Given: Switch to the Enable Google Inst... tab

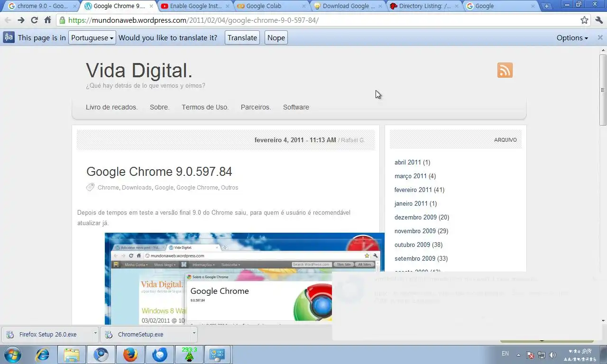Looking at the screenshot, I should click(x=195, y=6).
